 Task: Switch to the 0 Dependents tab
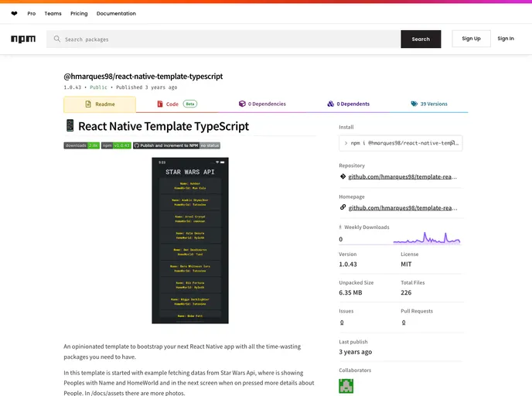[349, 104]
